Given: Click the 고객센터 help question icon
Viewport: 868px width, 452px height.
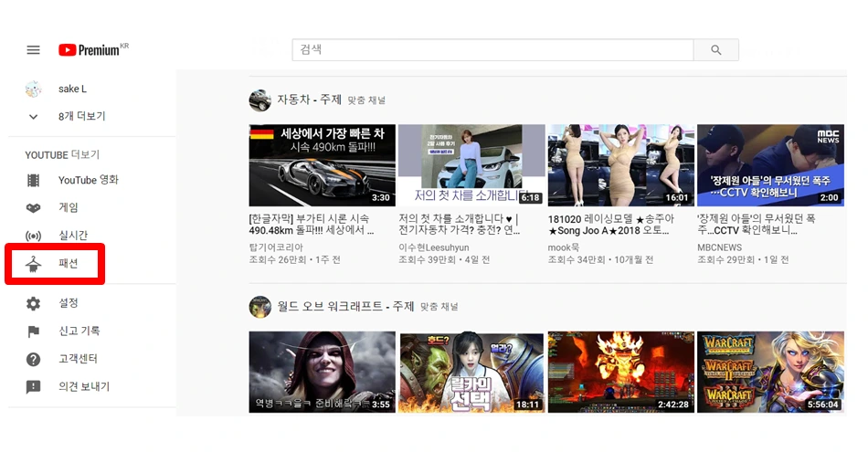Looking at the screenshot, I should pos(33,359).
